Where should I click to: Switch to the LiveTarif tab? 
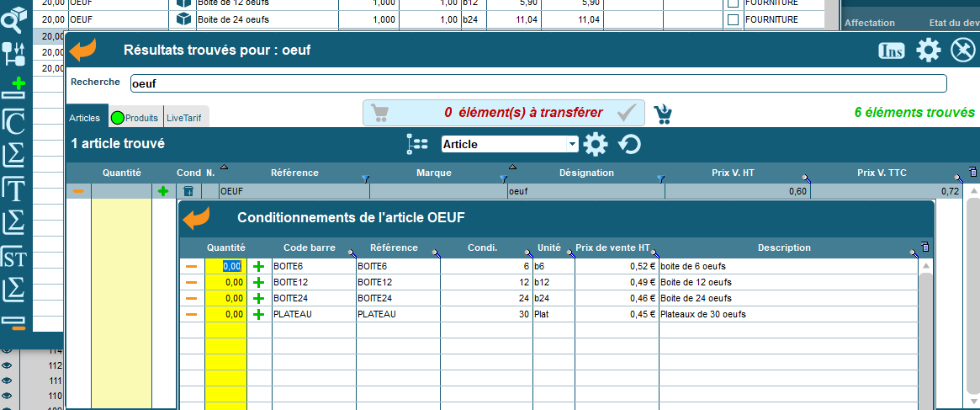point(186,118)
